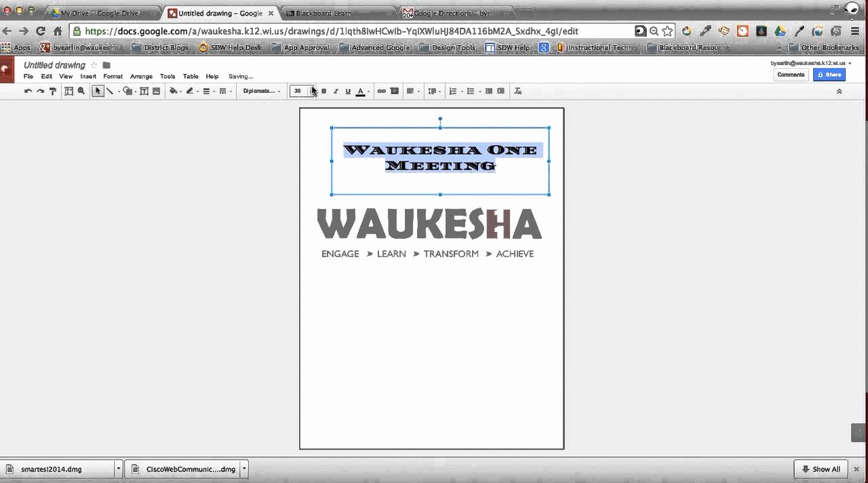
Task: Click the blue Share button
Action: 829,75
